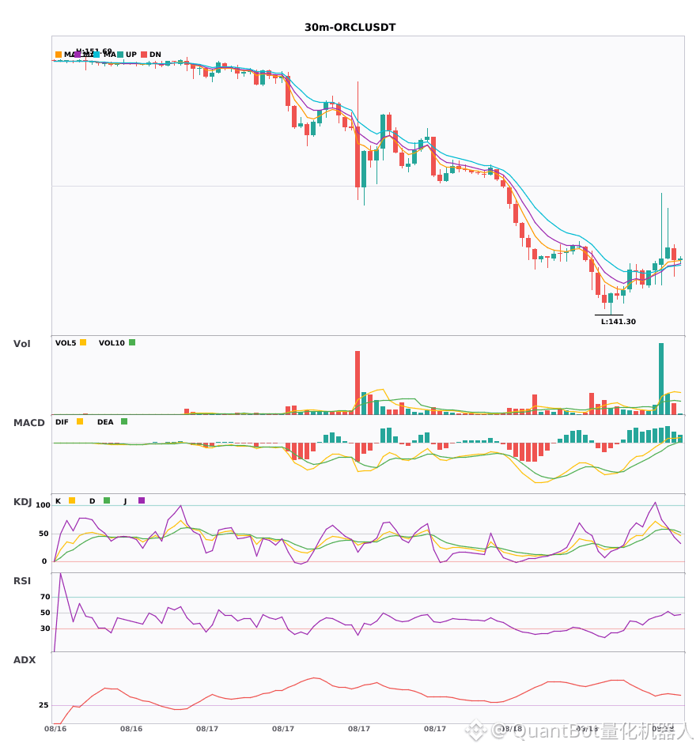This screenshot has width=700, height=751.
Task: Click the UP legend text label
Action: (x=131, y=55)
